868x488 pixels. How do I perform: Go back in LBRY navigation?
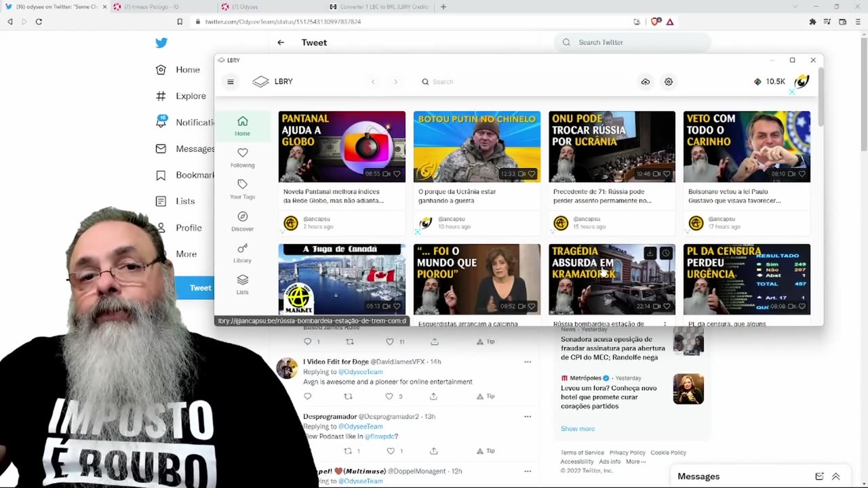[x=373, y=82]
